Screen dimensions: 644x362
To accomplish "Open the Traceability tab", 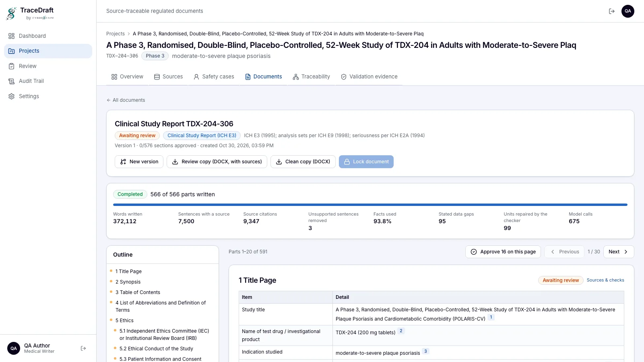I will coord(311,77).
